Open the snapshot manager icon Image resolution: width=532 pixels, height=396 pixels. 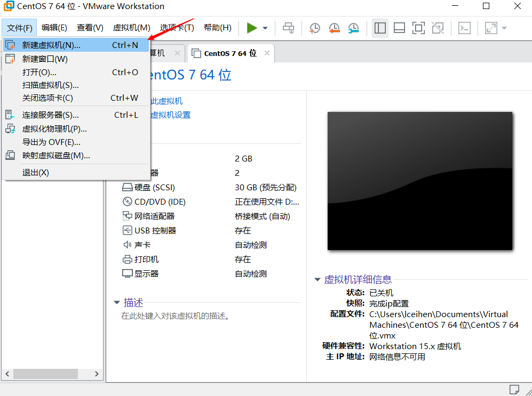coord(354,28)
